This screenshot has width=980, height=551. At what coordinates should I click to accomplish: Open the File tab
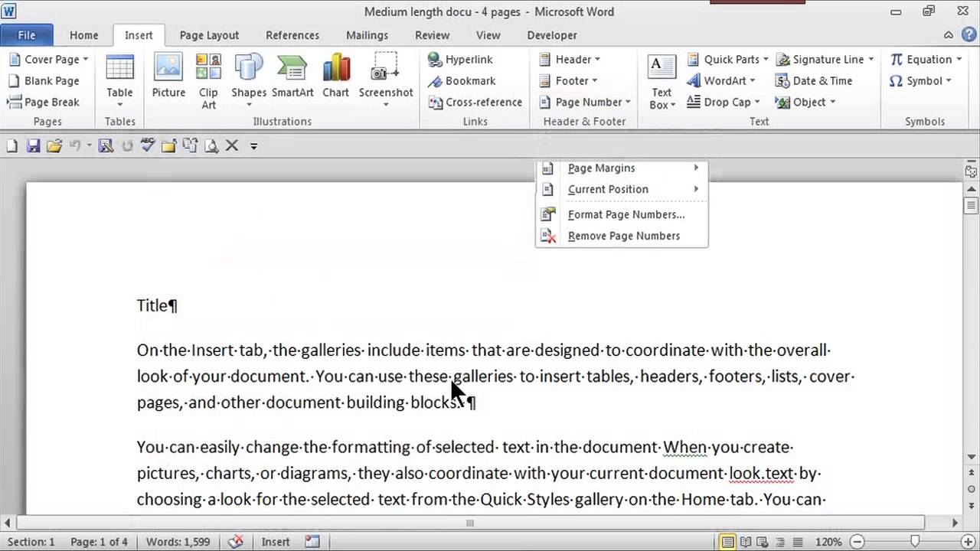tap(27, 35)
